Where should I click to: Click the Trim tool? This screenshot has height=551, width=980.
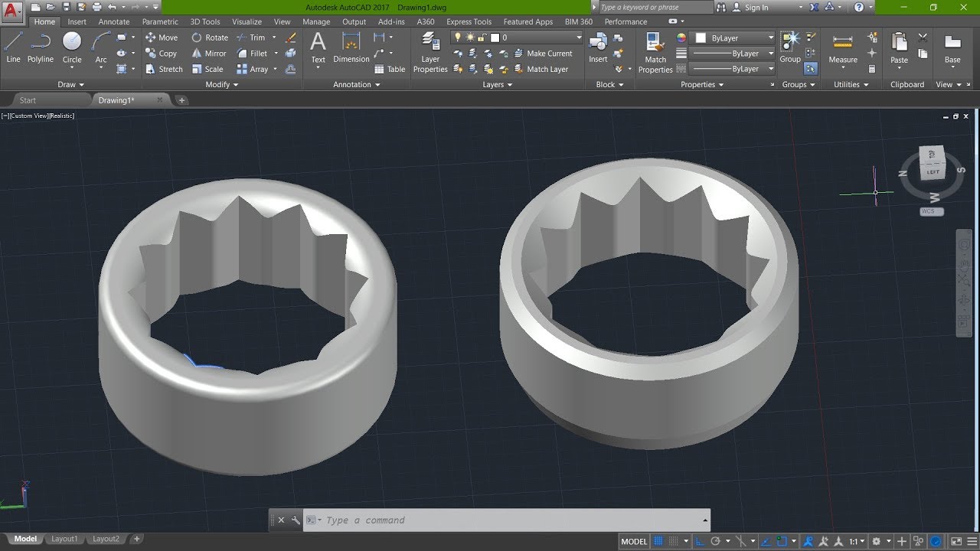click(x=251, y=37)
